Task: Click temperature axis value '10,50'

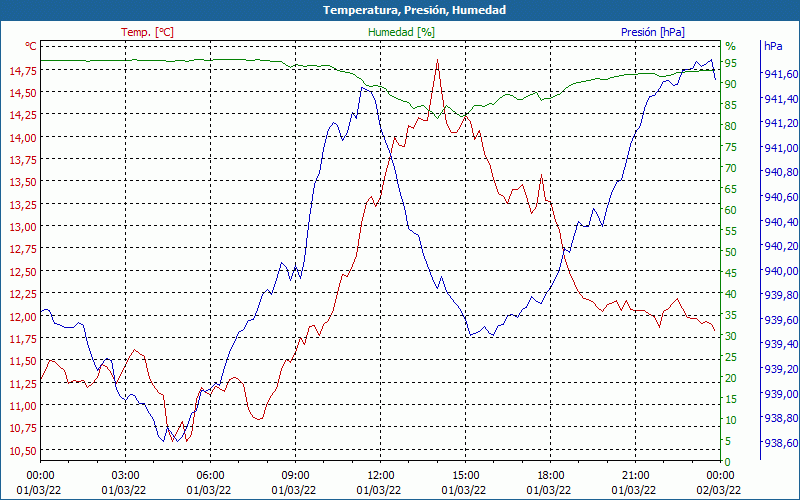Action: pyautogui.click(x=23, y=451)
